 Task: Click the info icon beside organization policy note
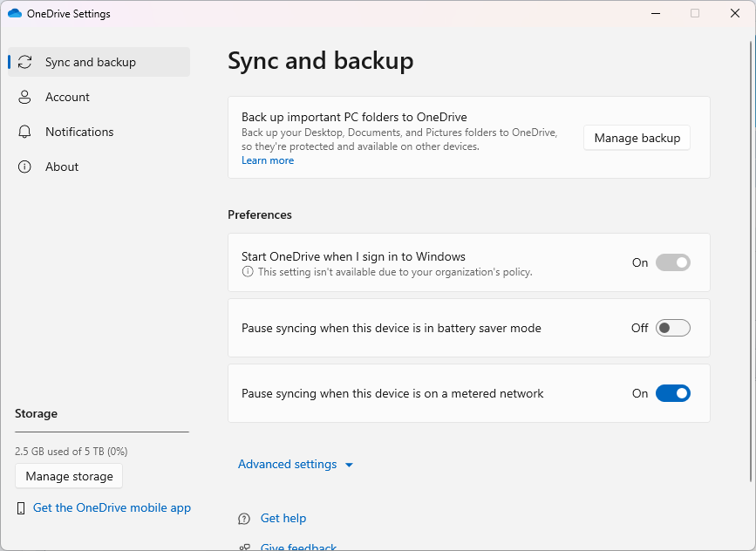[x=248, y=272]
